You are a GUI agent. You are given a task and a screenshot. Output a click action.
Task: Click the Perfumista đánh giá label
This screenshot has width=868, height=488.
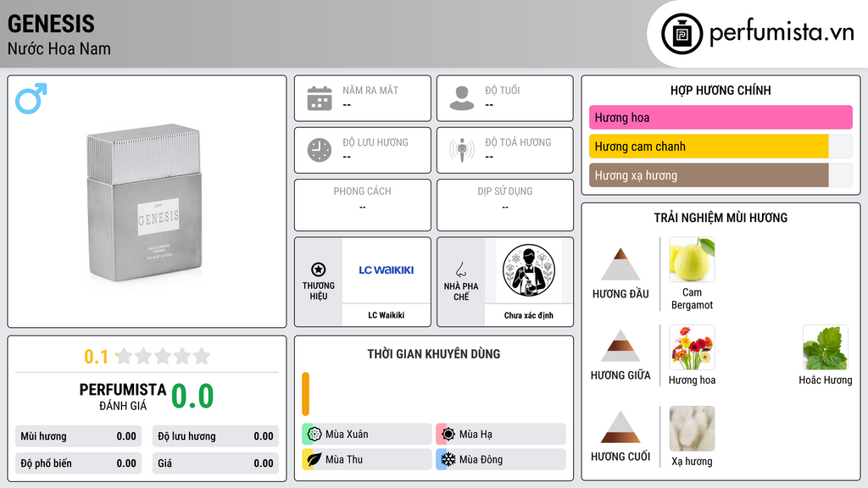tap(122, 396)
